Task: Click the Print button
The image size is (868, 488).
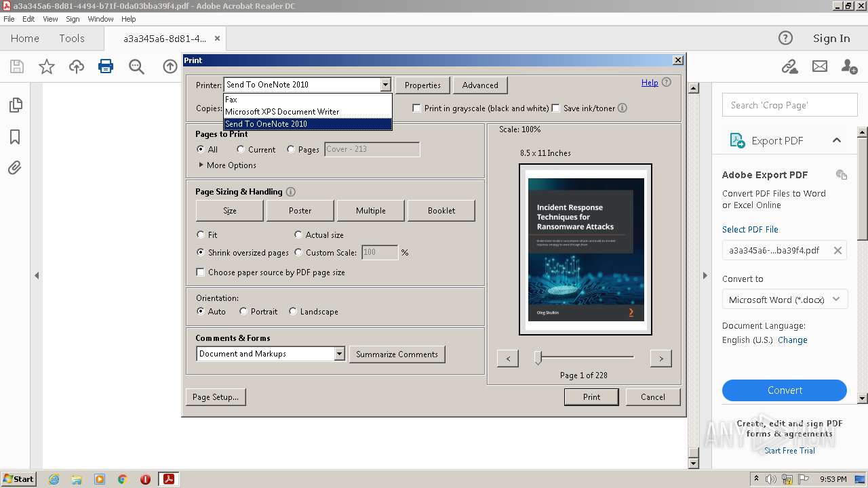Action: pyautogui.click(x=591, y=397)
